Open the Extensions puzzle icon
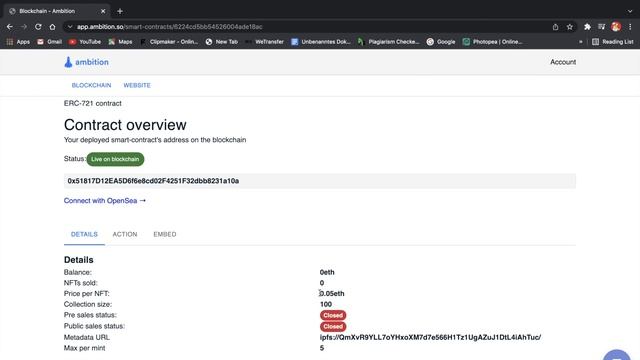Viewport: 640px width, 360px height. [587, 27]
